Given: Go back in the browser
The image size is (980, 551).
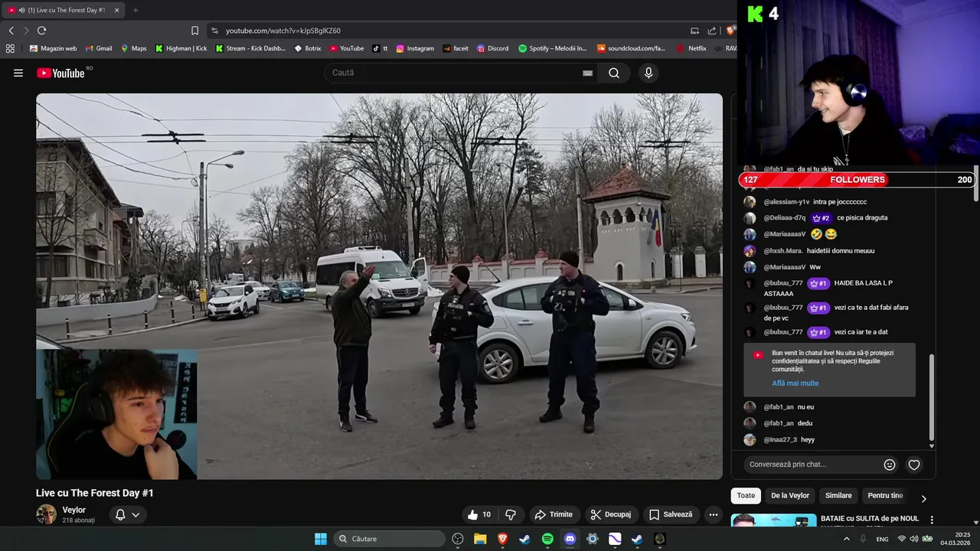Looking at the screenshot, I should point(11,31).
